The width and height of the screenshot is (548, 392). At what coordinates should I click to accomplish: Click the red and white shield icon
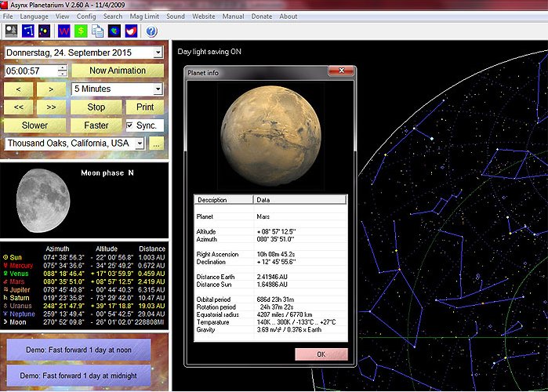click(131, 31)
